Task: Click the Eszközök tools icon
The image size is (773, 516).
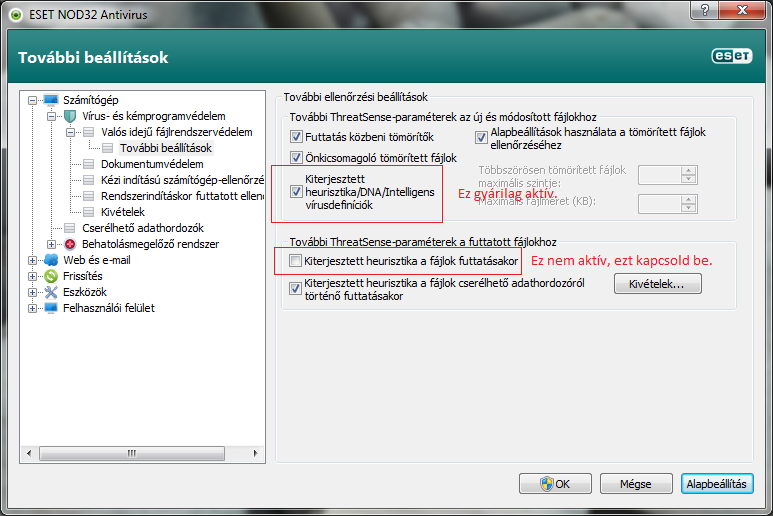Action: coord(51,292)
